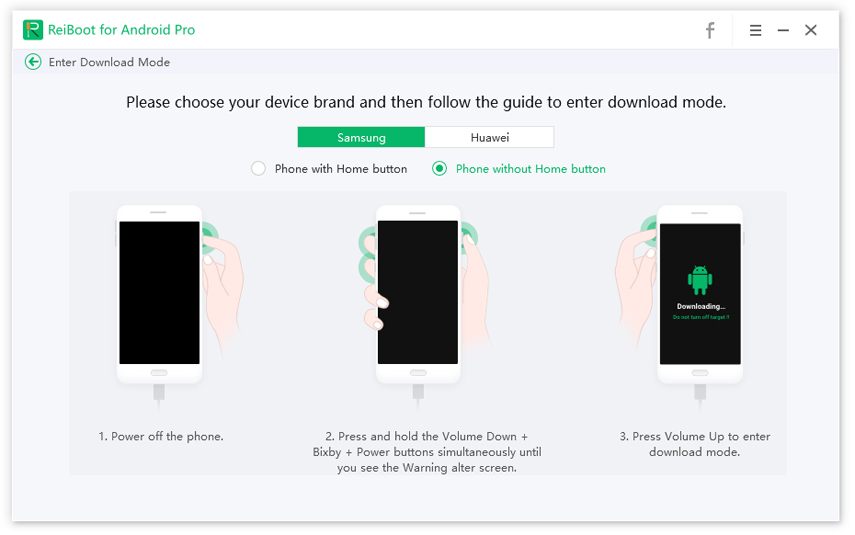The width and height of the screenshot is (855, 535).
Task: Switch to the Huawei brand tab
Action: click(490, 137)
